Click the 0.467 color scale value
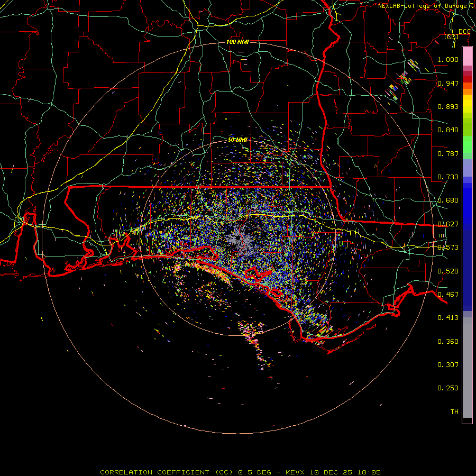476x476 pixels. [x=448, y=295]
